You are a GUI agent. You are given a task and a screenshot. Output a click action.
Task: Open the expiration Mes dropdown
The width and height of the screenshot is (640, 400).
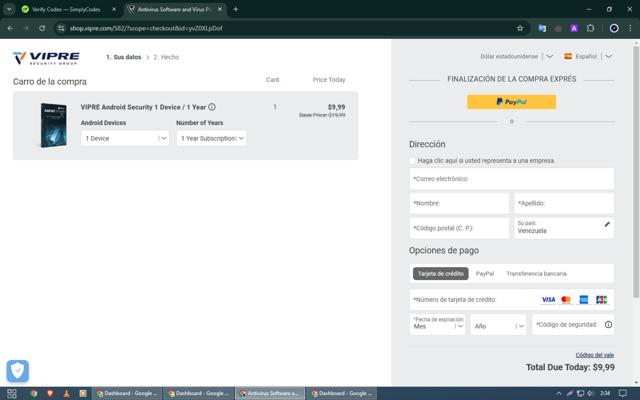(437, 324)
